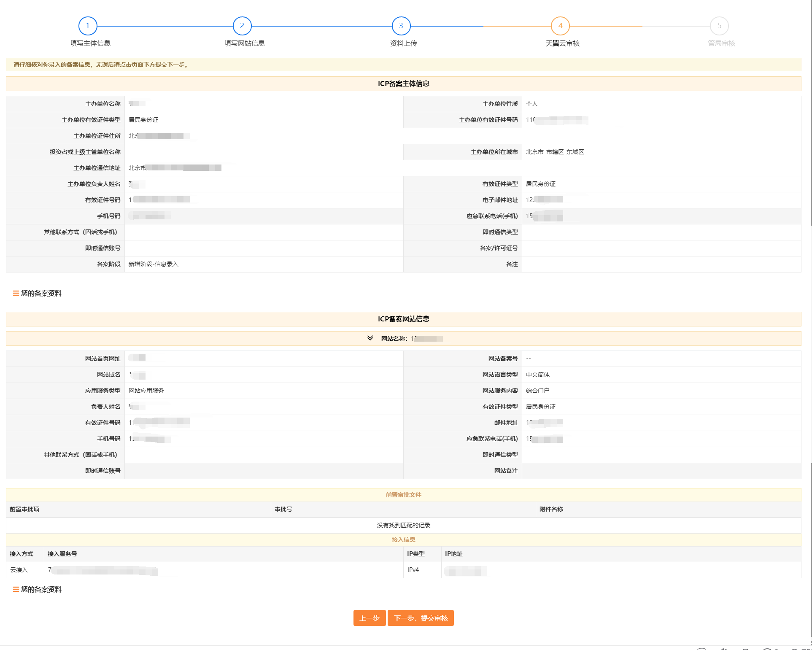This screenshot has width=812, height=650.
Task: Click step 2 circle 填写网站信息
Action: point(242,26)
